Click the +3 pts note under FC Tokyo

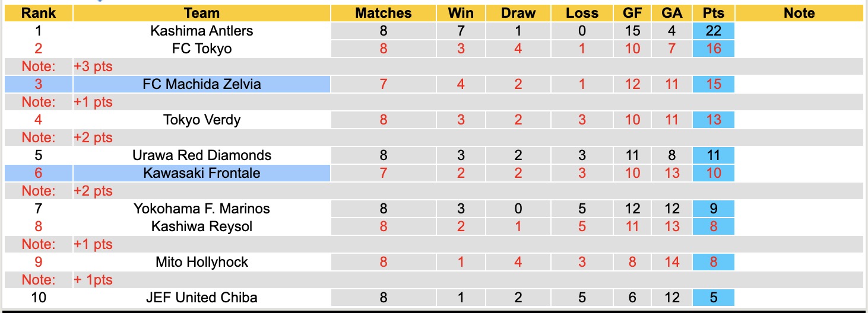click(93, 66)
